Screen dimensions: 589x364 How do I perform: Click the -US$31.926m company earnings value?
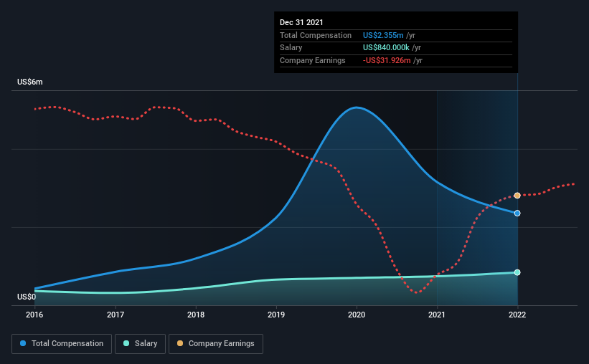click(387, 60)
